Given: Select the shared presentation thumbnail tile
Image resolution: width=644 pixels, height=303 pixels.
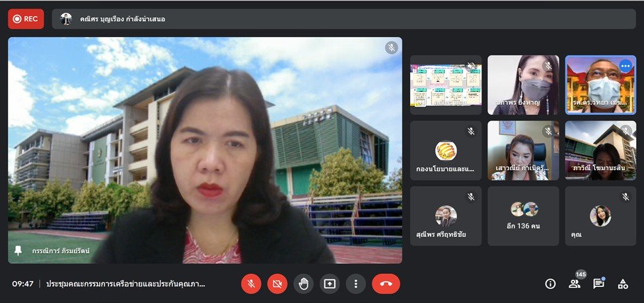Looking at the screenshot, I should [x=446, y=85].
